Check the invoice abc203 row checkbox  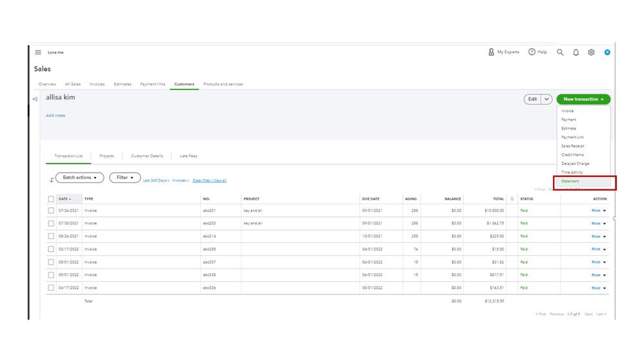(x=51, y=224)
